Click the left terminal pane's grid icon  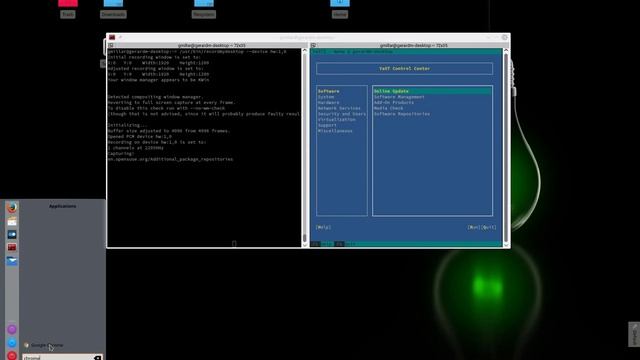tap(111, 45)
